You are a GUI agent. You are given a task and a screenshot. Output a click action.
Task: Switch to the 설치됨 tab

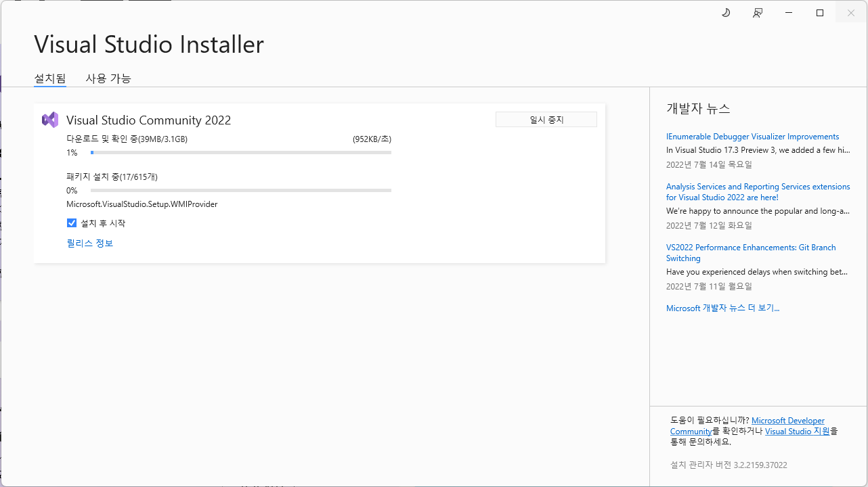coord(50,78)
